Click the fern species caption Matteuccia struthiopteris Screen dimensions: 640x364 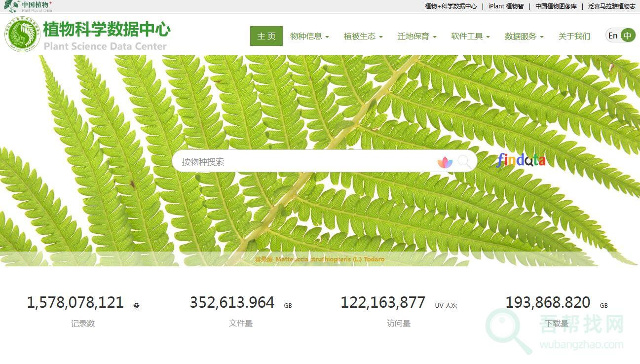[320, 258]
